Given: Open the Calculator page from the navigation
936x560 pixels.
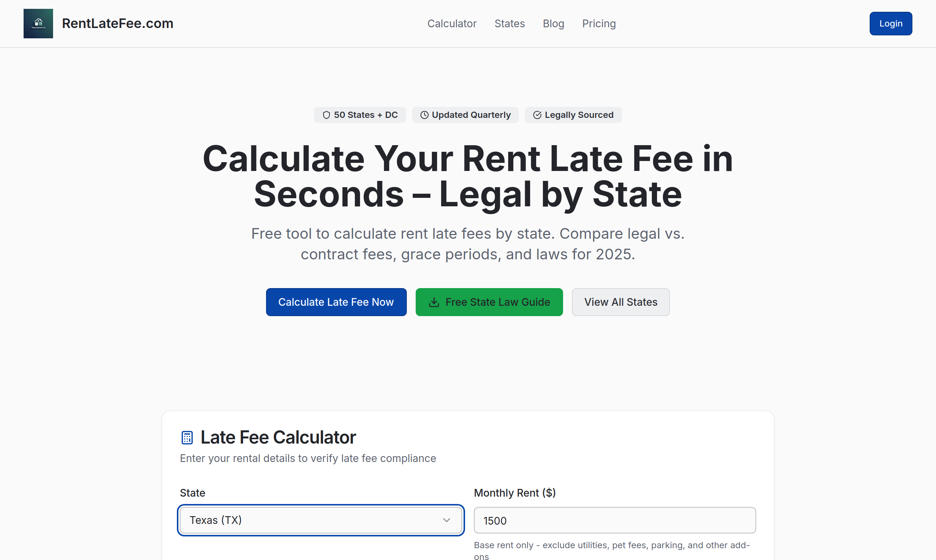Looking at the screenshot, I should pos(452,24).
